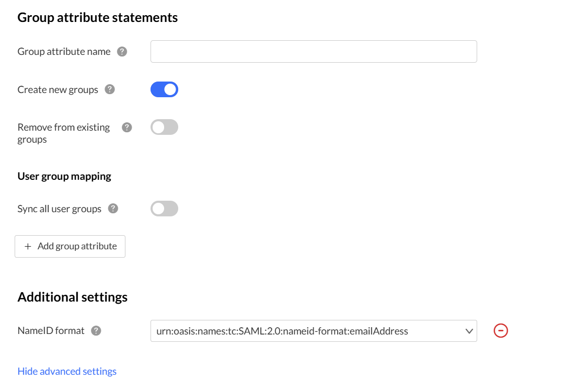Click help icon beside Group attribute name
The height and width of the screenshot is (392, 577).
[122, 52]
